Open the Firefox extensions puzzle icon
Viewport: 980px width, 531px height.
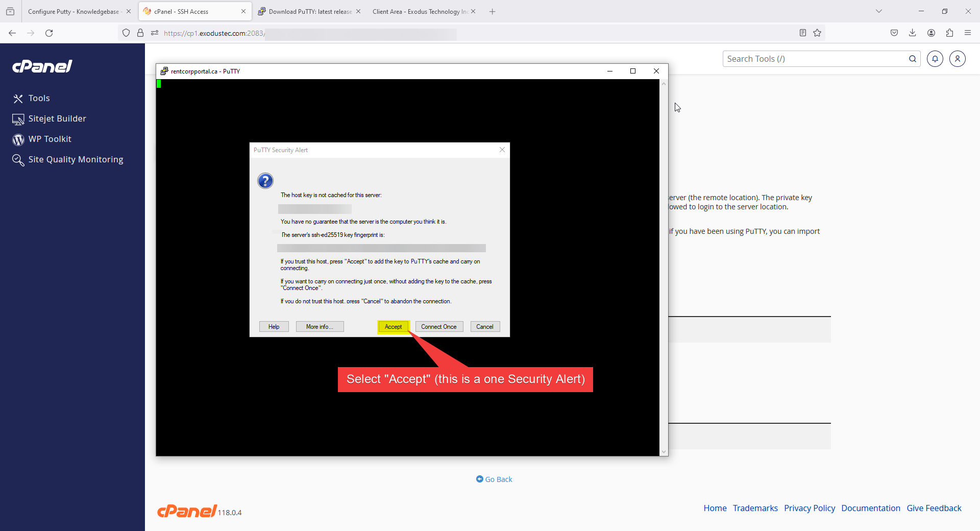(949, 33)
